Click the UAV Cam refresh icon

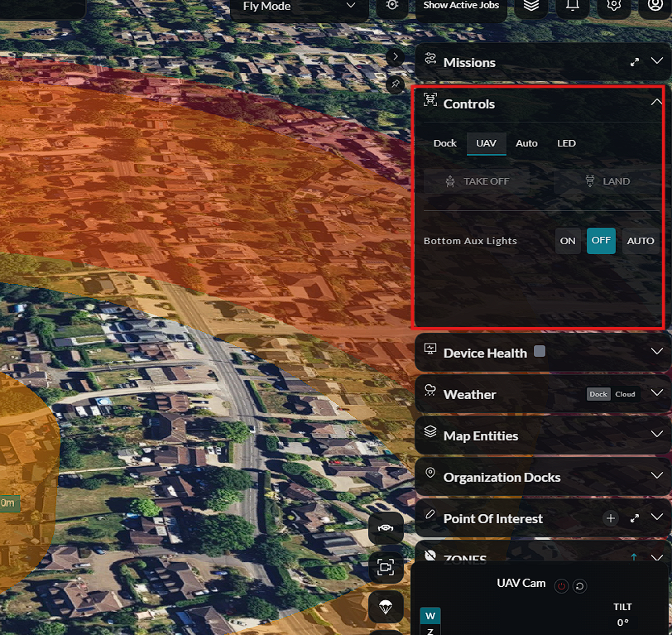(x=579, y=585)
